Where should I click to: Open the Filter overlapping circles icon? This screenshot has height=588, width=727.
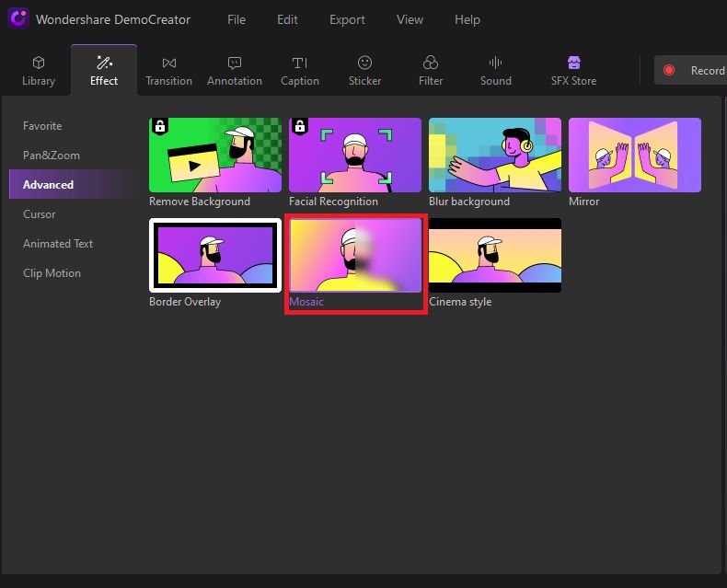tap(431, 63)
